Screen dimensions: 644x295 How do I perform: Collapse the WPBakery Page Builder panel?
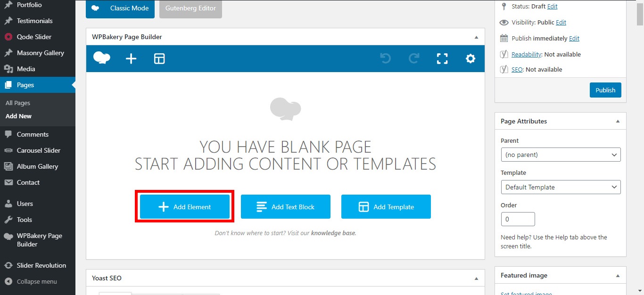[476, 37]
